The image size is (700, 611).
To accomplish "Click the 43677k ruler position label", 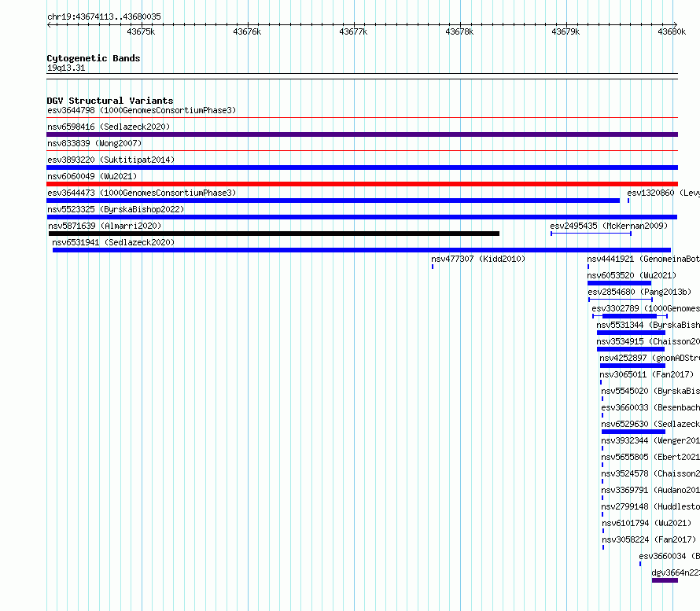I will tap(353, 31).
